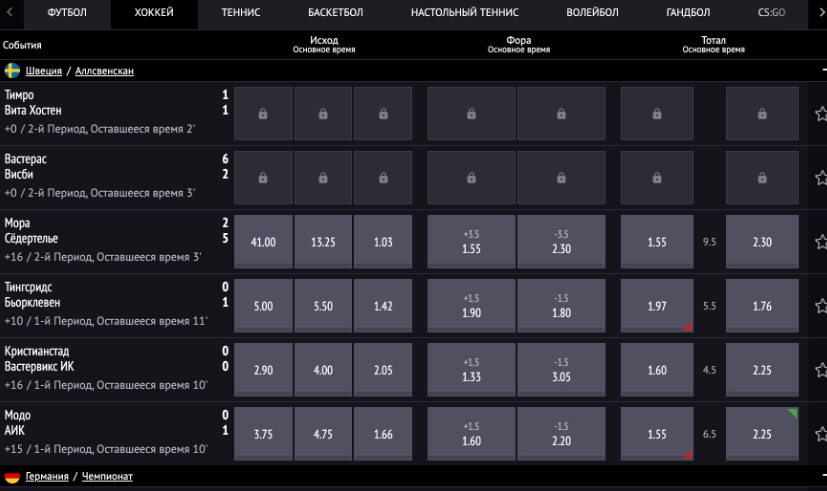Viewport: 827px width, 491px height.
Task: Select the Баскетбол sport tab
Action: (x=335, y=13)
